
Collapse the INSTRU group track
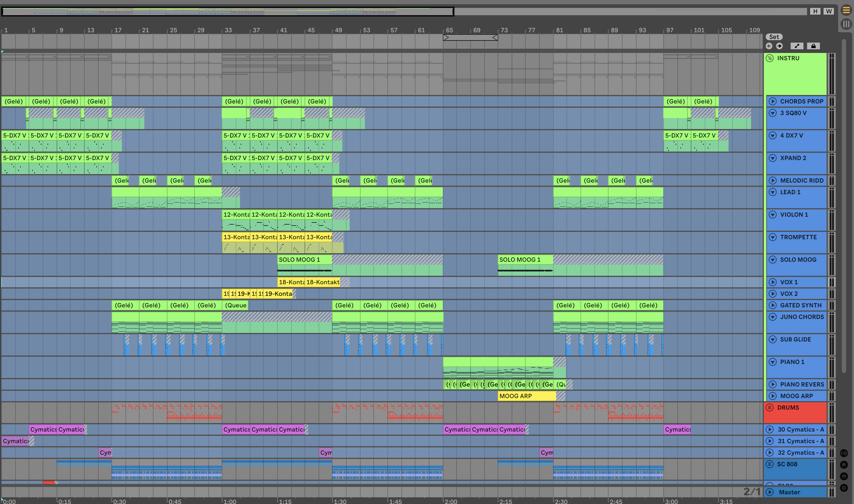click(x=770, y=58)
